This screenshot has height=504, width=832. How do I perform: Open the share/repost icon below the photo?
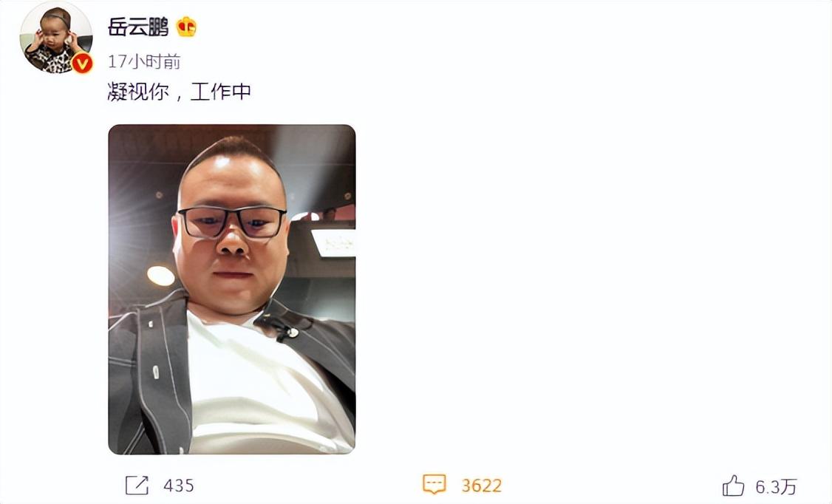(x=137, y=485)
